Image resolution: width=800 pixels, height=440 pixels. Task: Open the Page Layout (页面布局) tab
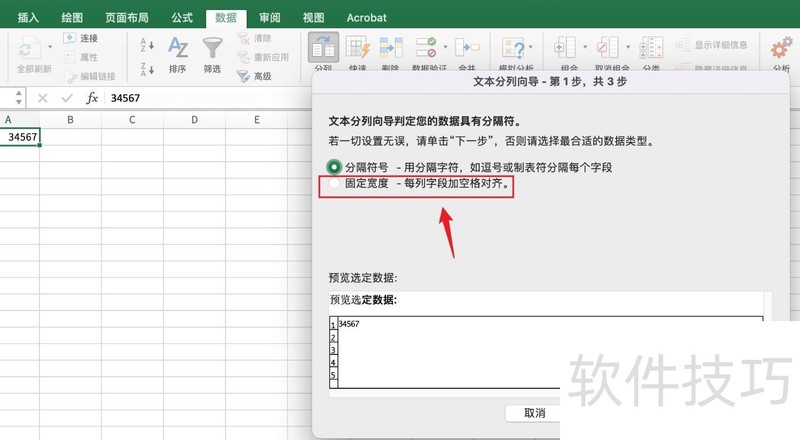(x=127, y=18)
